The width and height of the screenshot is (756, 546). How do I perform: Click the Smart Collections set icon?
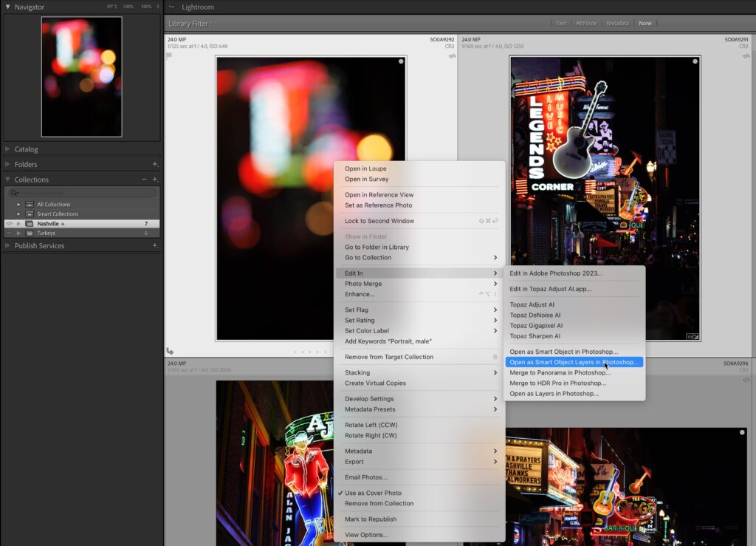[30, 214]
